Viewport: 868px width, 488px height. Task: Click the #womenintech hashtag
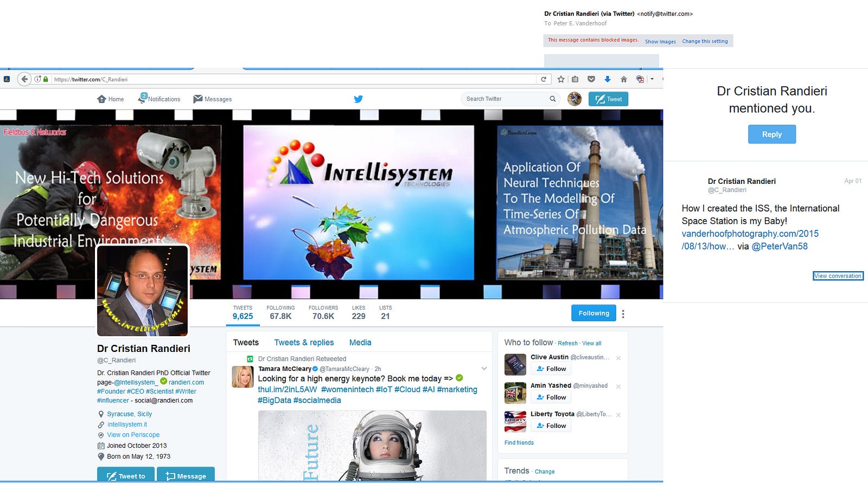pyautogui.click(x=347, y=389)
